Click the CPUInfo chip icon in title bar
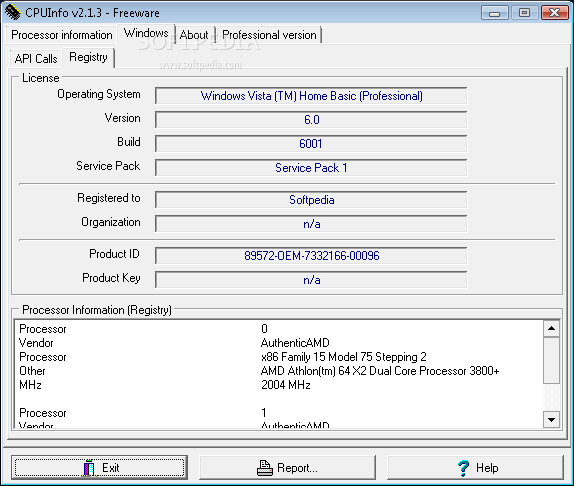The width and height of the screenshot is (574, 486). [12, 12]
